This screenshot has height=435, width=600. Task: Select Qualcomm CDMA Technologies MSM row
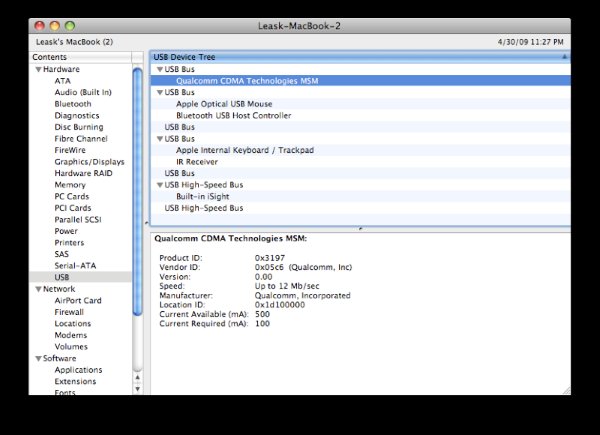click(360, 81)
